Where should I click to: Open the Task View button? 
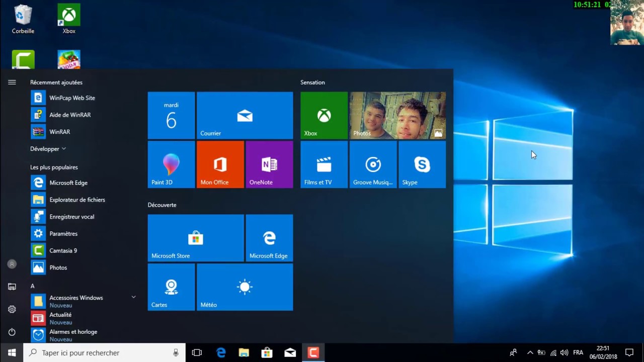tap(197, 353)
